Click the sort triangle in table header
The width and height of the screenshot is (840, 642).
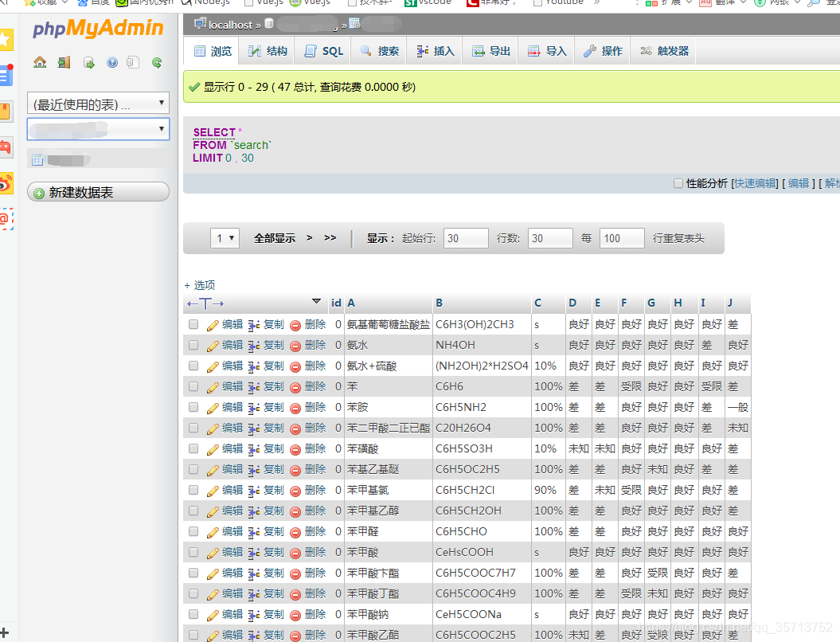316,301
